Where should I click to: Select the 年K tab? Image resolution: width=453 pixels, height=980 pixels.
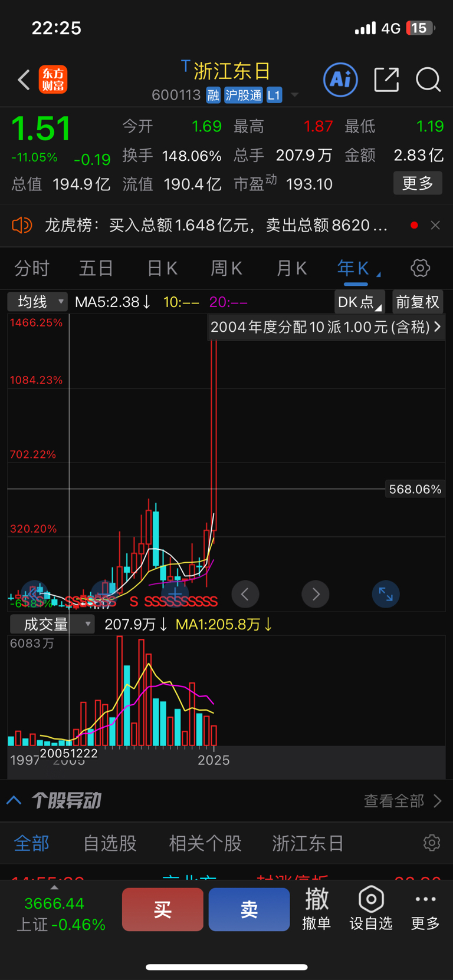pyautogui.click(x=353, y=269)
